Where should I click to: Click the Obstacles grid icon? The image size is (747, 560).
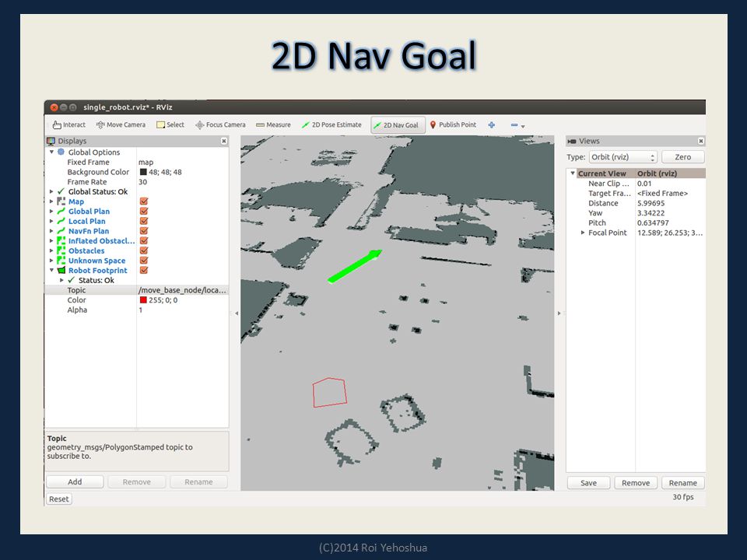tap(61, 251)
